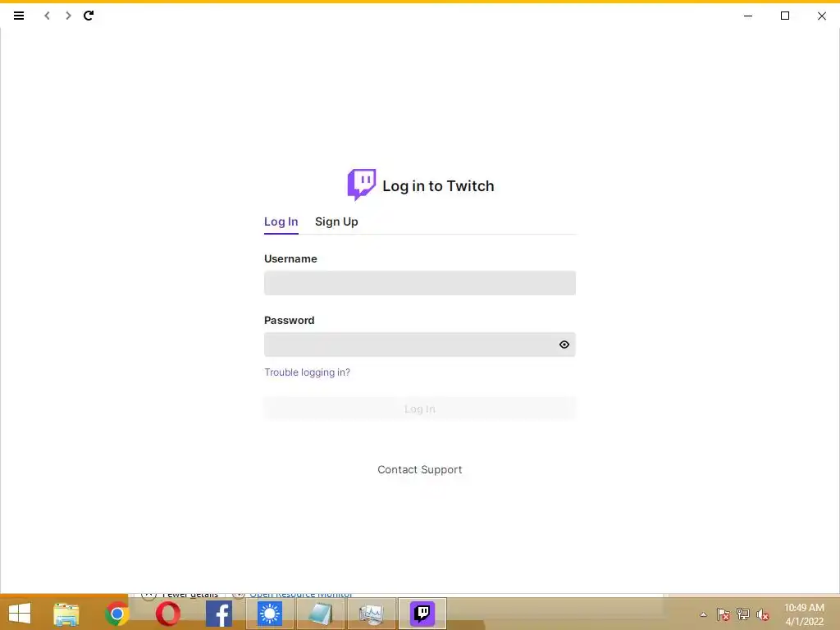Reload the page with the refresh icon
Screen dimensions: 840x630
[x=89, y=16]
